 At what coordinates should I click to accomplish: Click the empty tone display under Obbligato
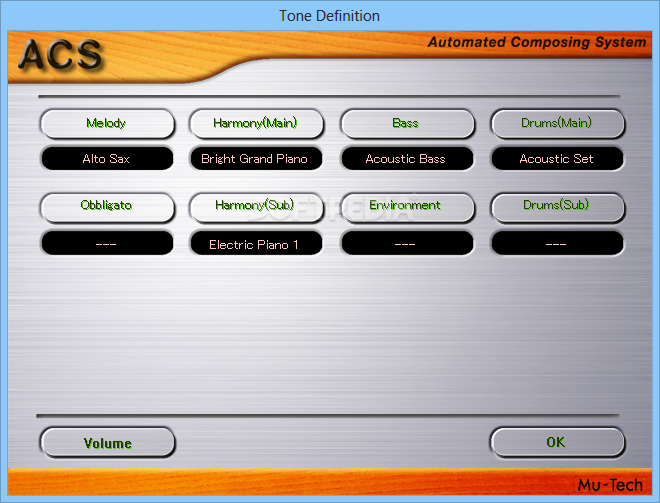tap(107, 243)
